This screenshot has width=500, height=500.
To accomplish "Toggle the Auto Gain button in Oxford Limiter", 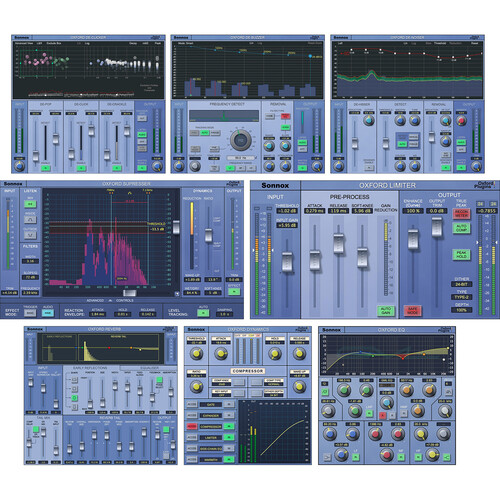I will [x=386, y=311].
